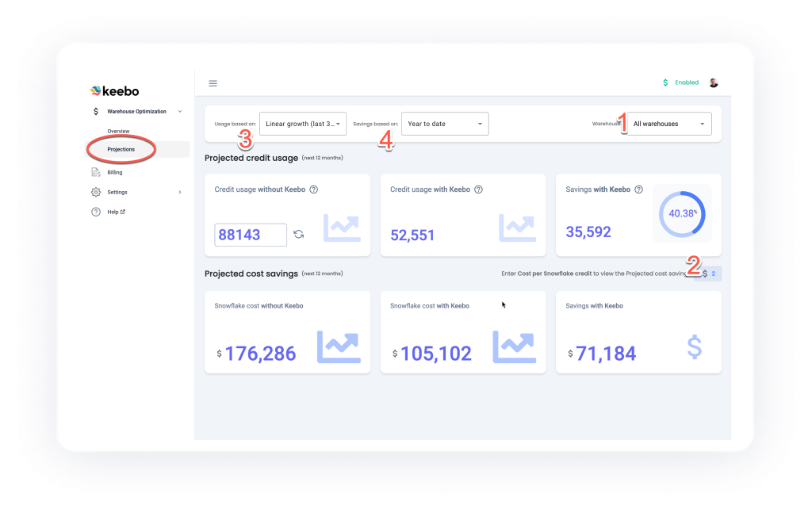Click the 71,184 savings value
Viewport: 812px width, 509px height.
[x=606, y=354]
